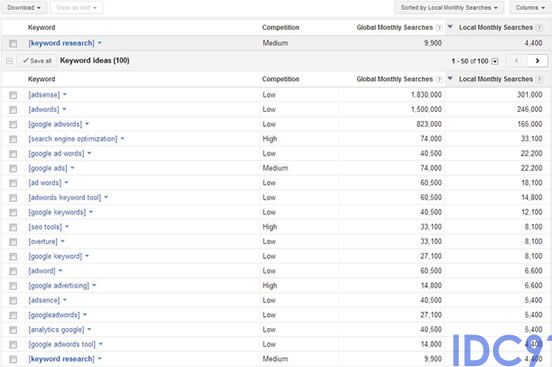Check the [googleadwords] row checkbox
Screen dimensions: 552x367
13,315
